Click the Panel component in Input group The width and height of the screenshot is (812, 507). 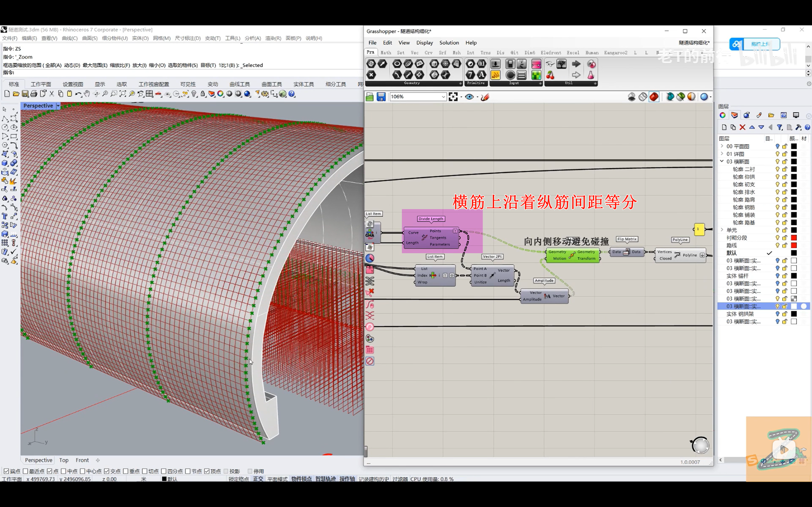(x=495, y=75)
